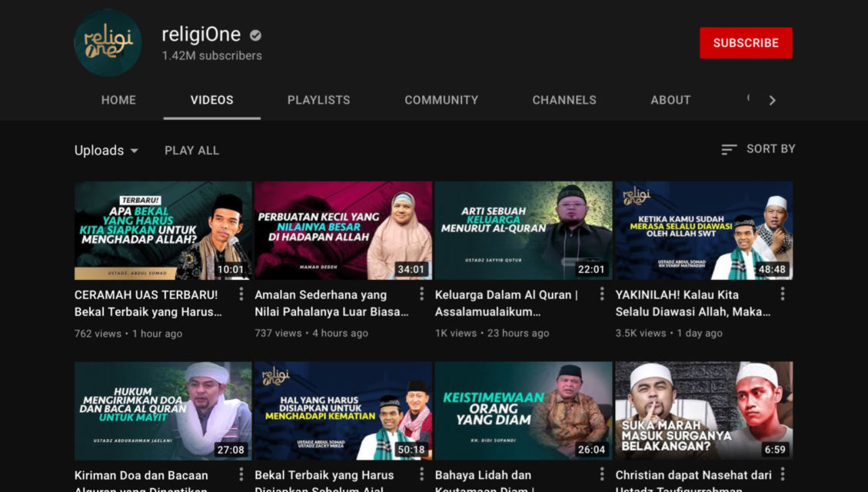Open Christian dapat Nasehat dari title
This screenshot has height=492, width=868.
693,481
